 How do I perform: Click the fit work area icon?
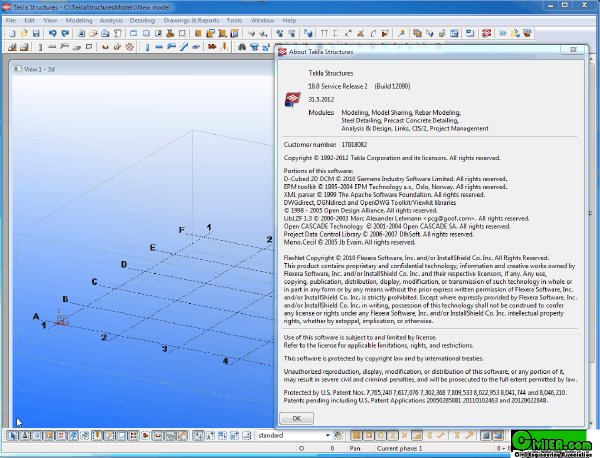click(x=182, y=34)
